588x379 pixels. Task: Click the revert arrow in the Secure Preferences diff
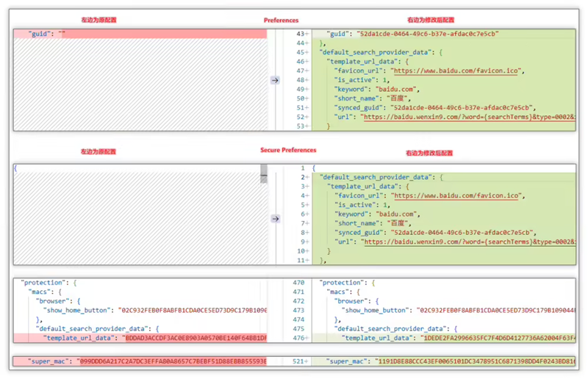click(275, 218)
